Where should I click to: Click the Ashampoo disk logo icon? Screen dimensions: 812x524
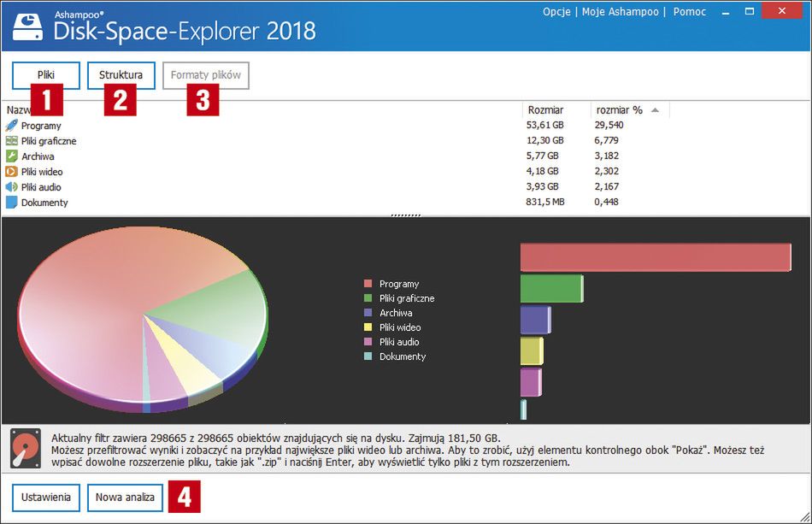pyautogui.click(x=27, y=26)
